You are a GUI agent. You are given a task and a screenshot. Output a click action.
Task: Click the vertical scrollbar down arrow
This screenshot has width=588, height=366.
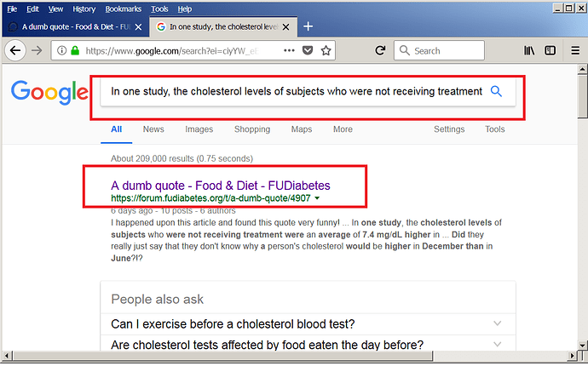(x=582, y=346)
